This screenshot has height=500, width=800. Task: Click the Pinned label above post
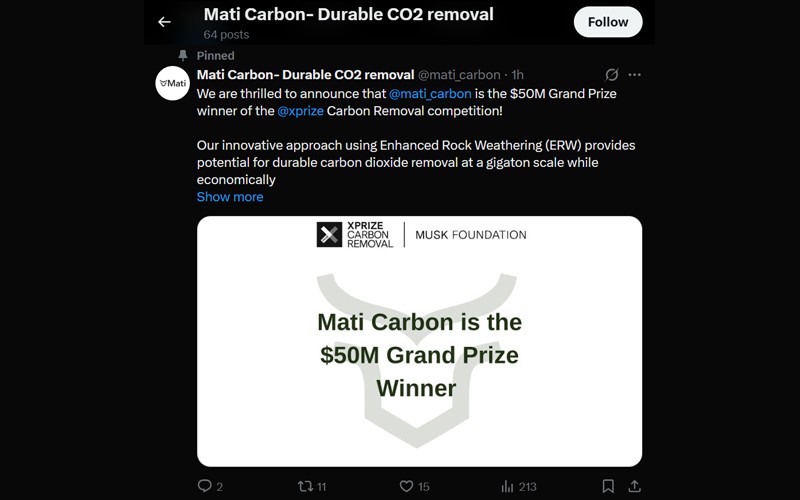[215, 56]
